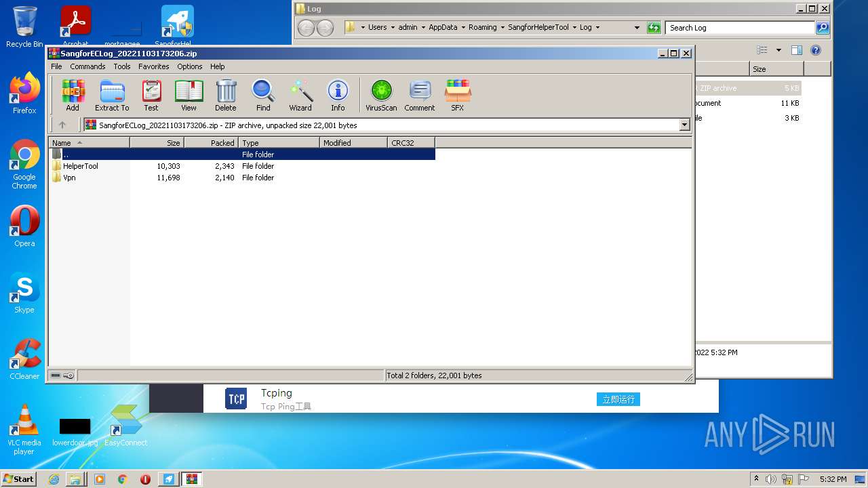Image resolution: width=868 pixels, height=488 pixels.
Task: Click the Start button
Action: [19, 479]
